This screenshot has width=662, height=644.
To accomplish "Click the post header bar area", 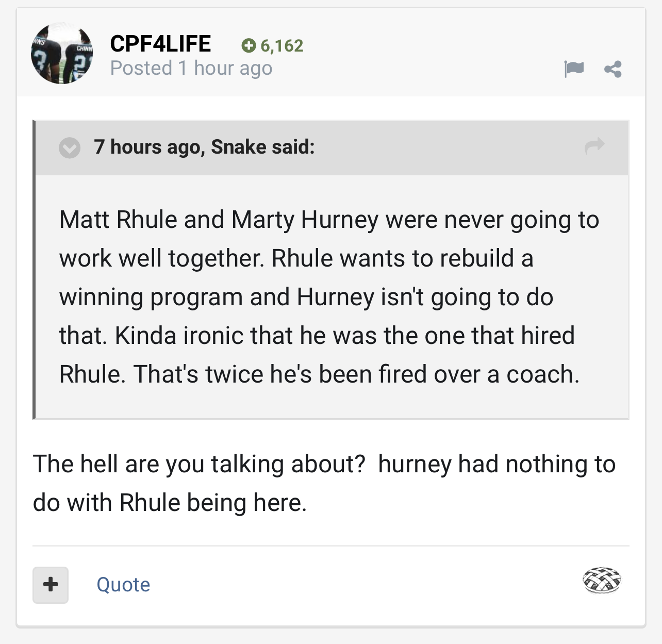I will (x=331, y=53).
